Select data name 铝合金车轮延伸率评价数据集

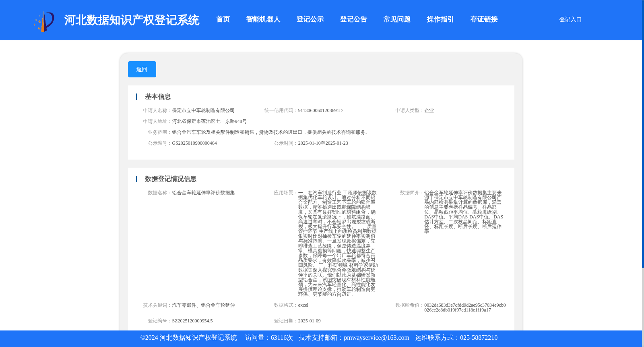pos(203,193)
